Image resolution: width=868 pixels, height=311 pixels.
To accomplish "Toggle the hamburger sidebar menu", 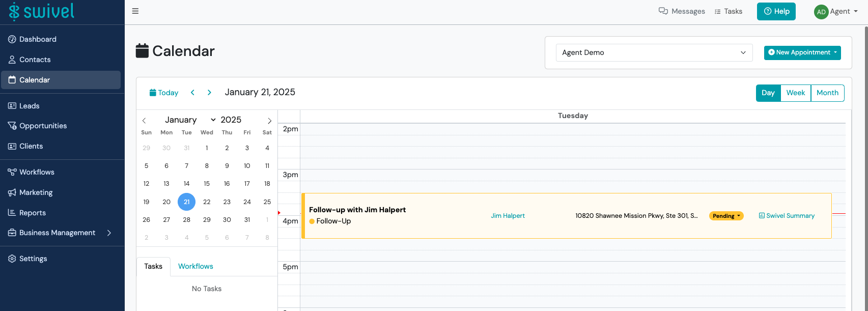I will click(135, 11).
